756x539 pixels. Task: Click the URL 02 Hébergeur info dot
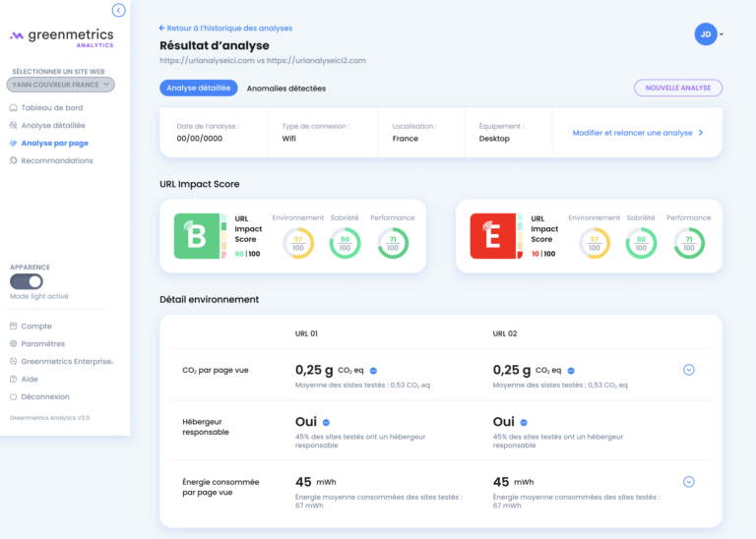click(x=524, y=422)
